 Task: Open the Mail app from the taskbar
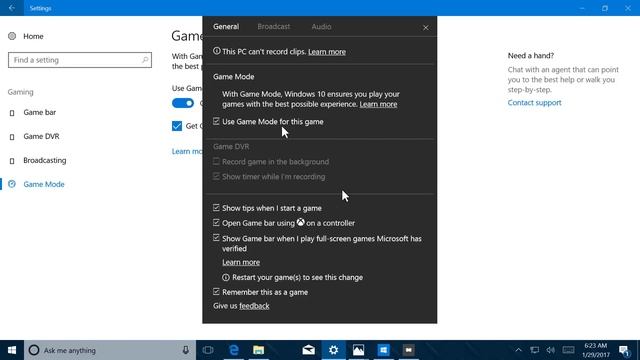(x=309, y=350)
